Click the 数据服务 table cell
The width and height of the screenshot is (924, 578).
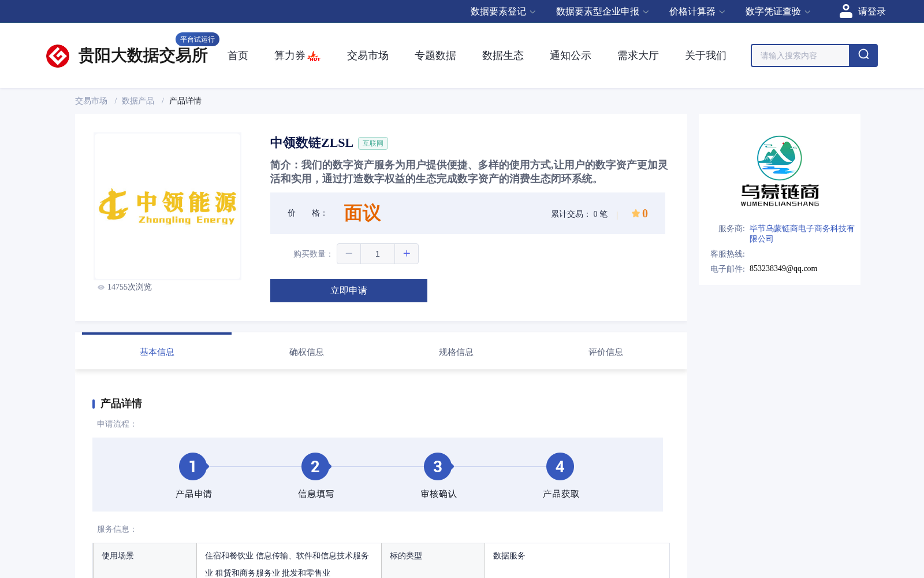pos(577,561)
